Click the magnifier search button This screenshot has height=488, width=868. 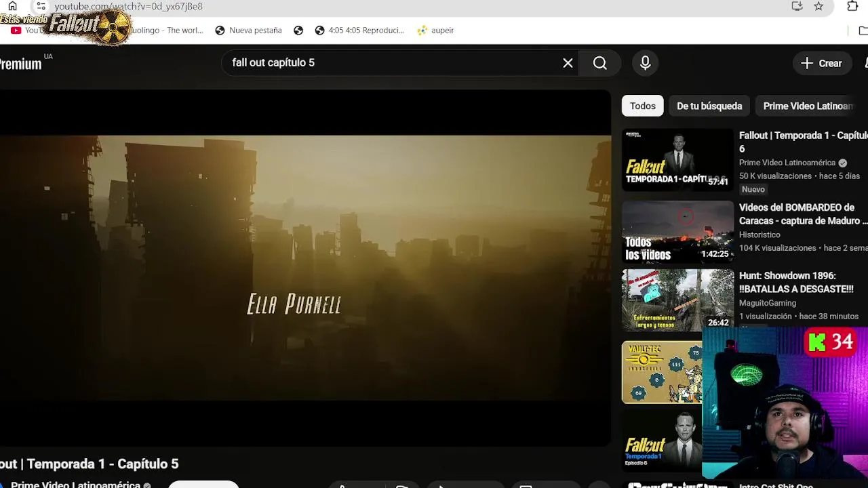[x=600, y=63]
